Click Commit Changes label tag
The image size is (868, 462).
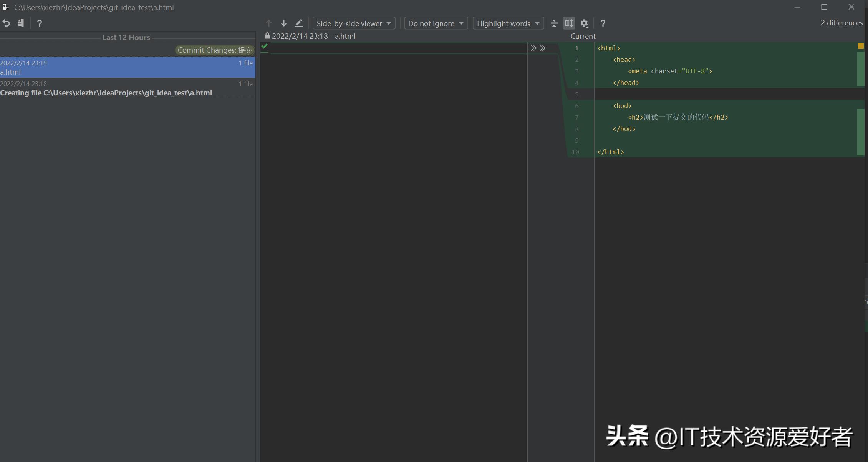[x=215, y=50]
